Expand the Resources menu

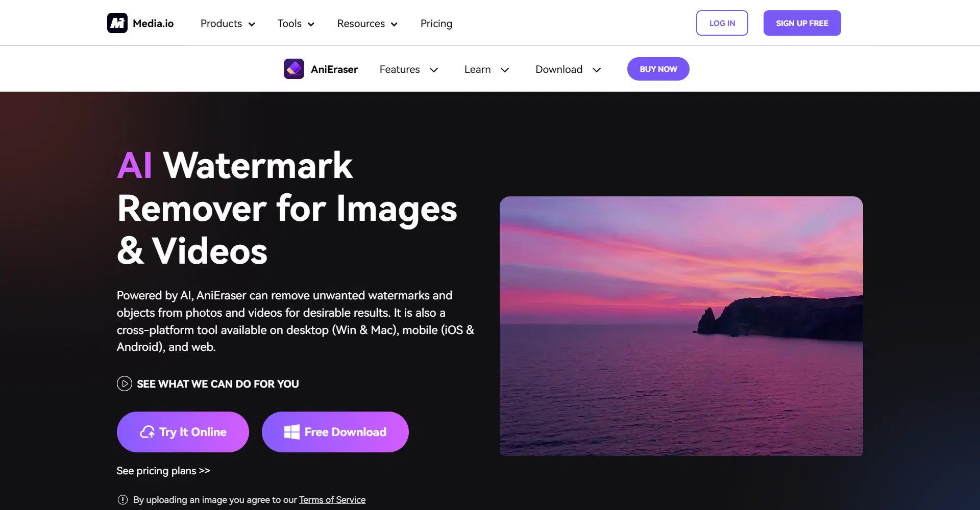pos(367,23)
